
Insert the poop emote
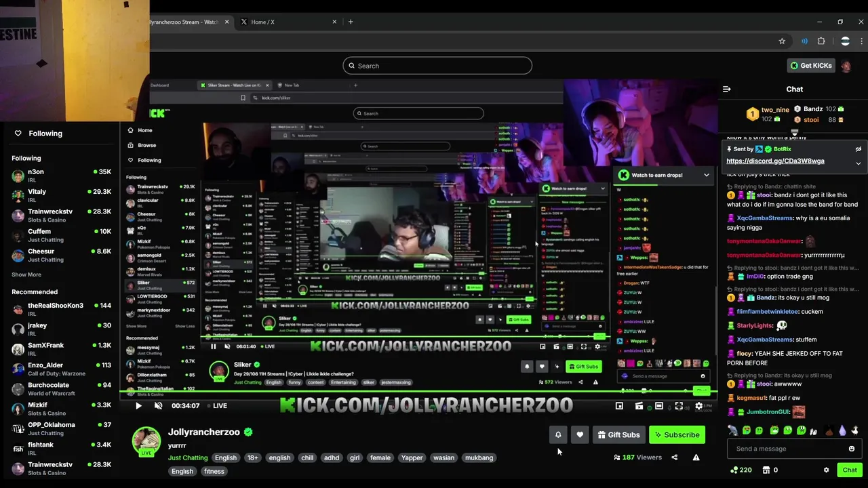tap(829, 430)
